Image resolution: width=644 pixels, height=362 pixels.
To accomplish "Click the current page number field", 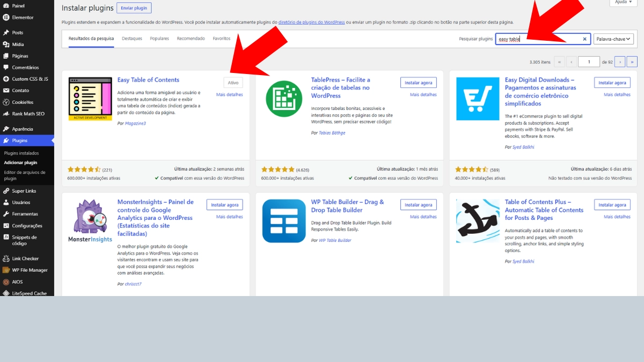I will [589, 62].
